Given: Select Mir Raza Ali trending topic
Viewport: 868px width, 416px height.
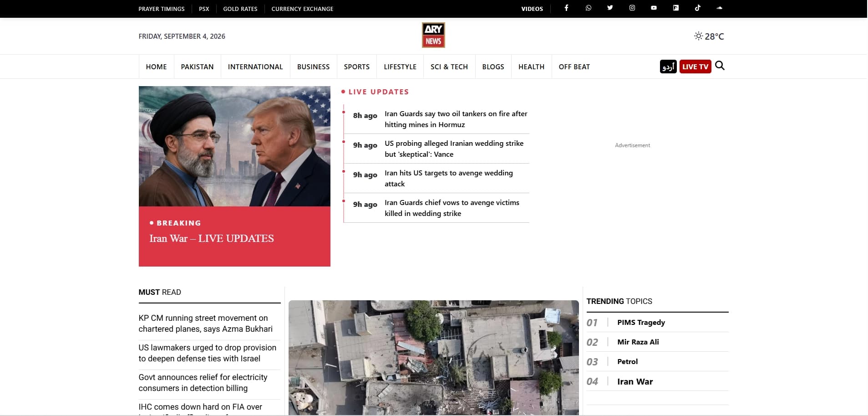Looking at the screenshot, I should (638, 342).
